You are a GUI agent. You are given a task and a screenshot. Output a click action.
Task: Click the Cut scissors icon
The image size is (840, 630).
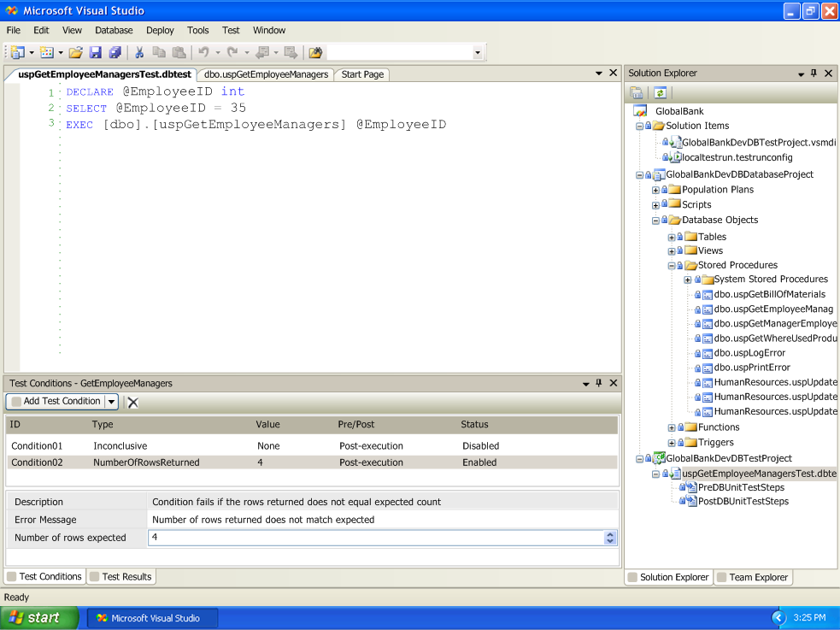tap(139, 52)
